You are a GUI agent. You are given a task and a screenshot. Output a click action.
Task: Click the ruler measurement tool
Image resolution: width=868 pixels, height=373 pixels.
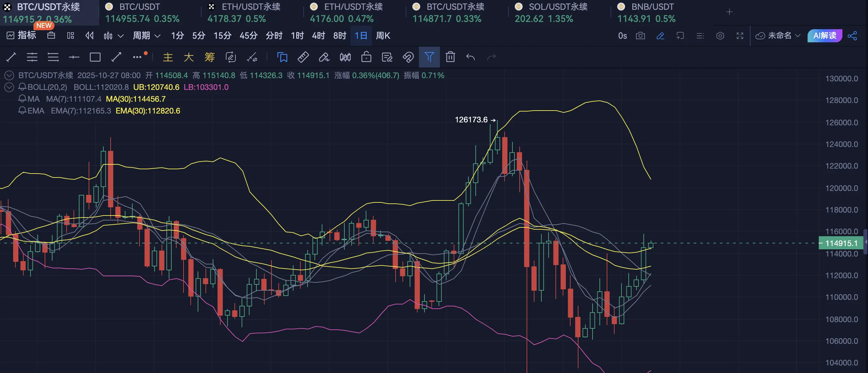click(303, 57)
